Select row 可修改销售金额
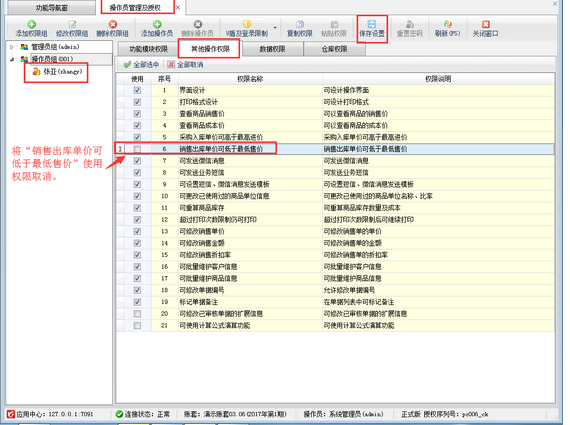570x425 pixels. 336,243
